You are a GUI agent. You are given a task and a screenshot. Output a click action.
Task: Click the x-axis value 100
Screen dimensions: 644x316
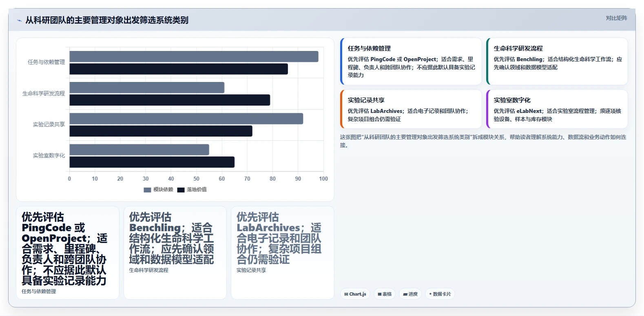click(x=323, y=179)
